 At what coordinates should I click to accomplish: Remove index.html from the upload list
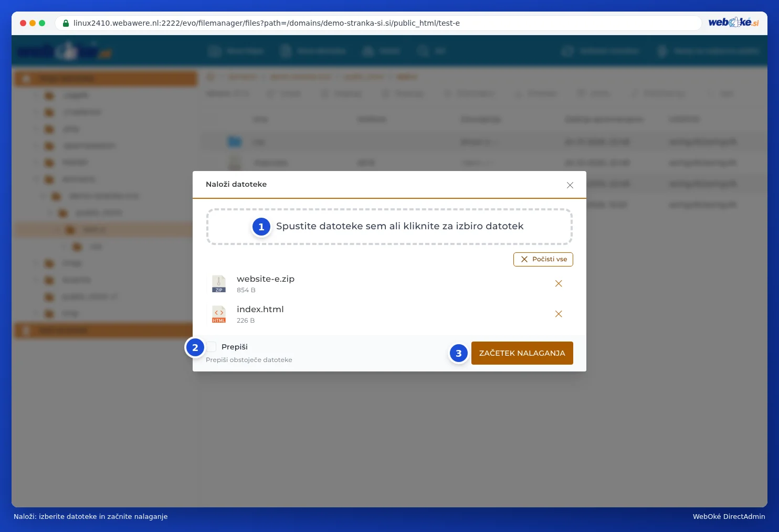coord(559,314)
